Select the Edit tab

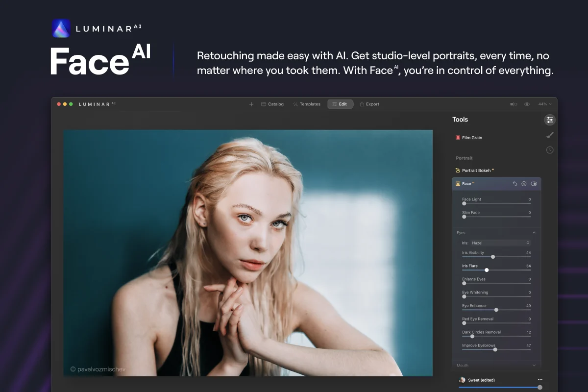(340, 104)
